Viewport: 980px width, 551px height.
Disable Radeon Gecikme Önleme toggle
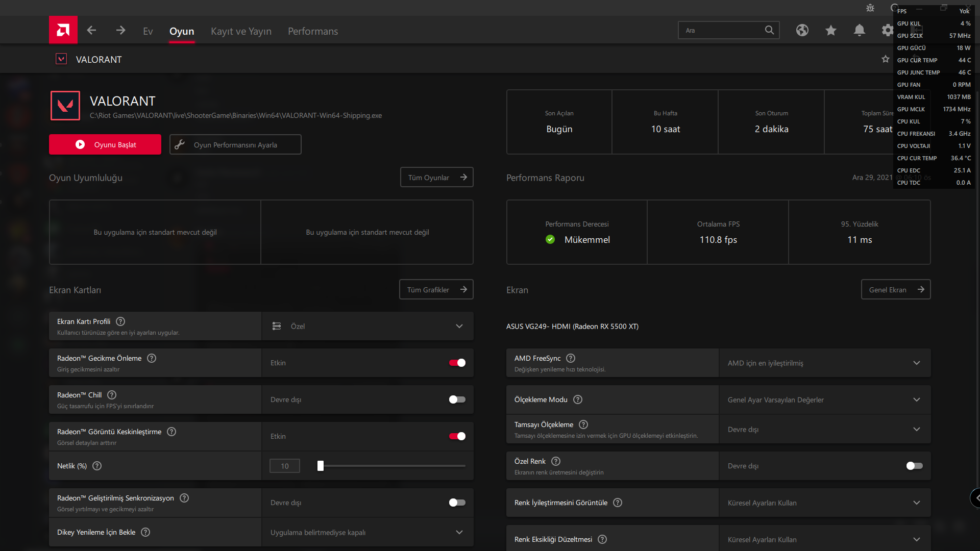(457, 363)
